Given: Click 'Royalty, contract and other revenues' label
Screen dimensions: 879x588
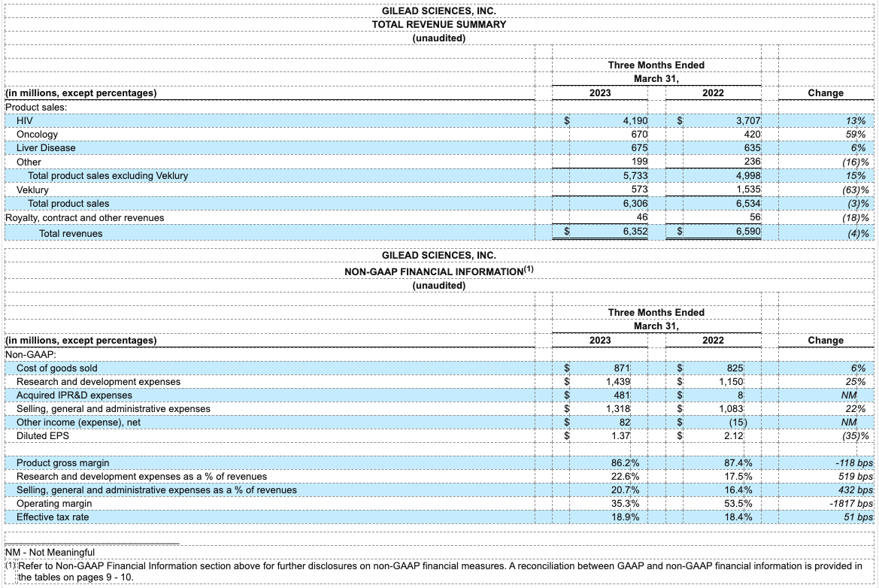Looking at the screenshot, I should click(x=85, y=218).
